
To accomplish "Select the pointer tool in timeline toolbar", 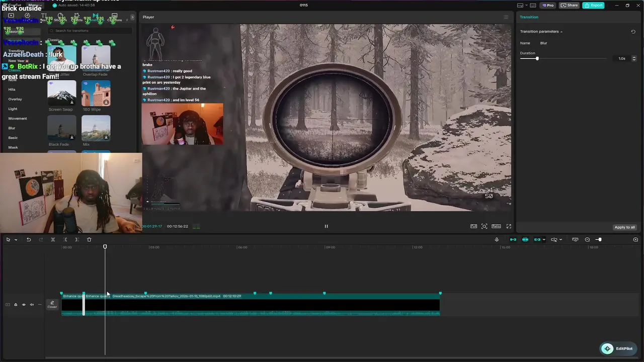I will [8, 240].
